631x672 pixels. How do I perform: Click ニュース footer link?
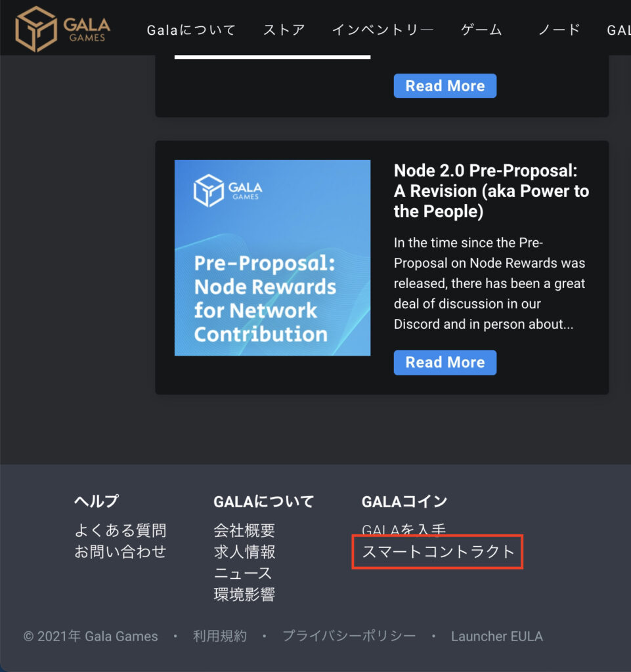[x=243, y=573]
